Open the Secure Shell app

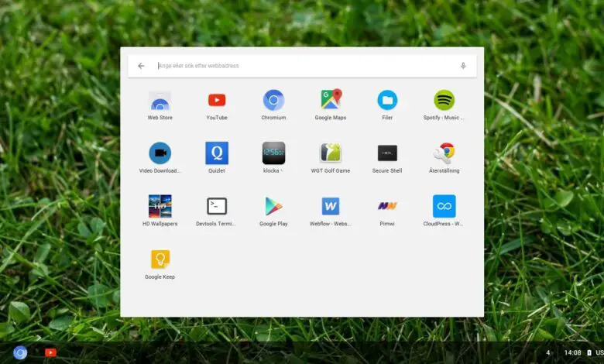coord(387,153)
